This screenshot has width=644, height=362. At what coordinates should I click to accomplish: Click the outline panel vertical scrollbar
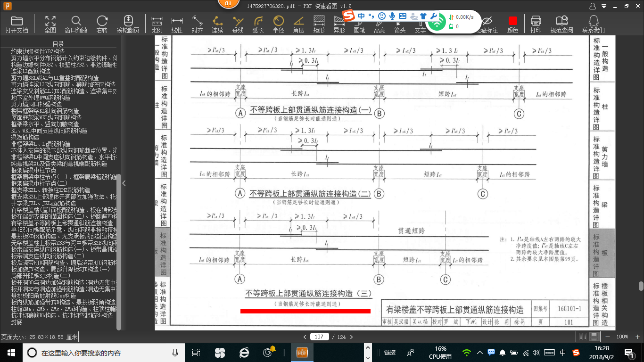click(x=119, y=252)
